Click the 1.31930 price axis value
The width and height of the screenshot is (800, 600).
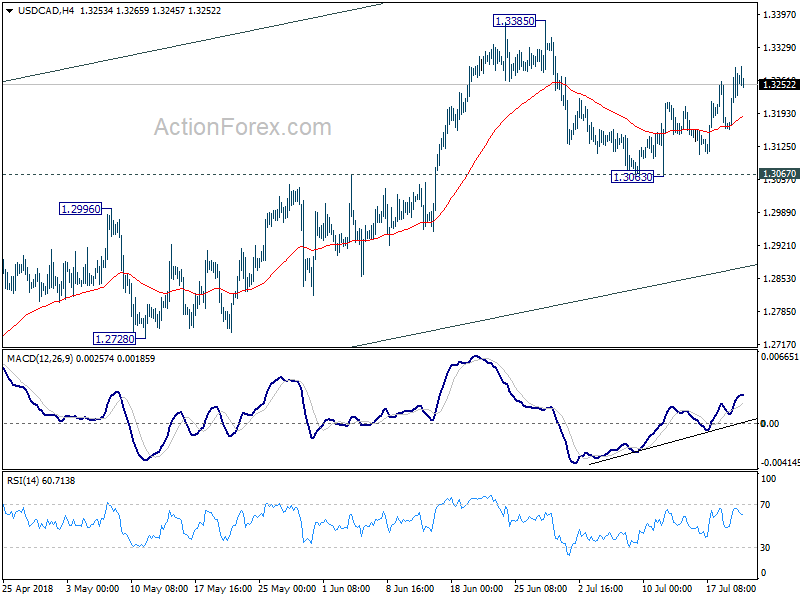(779, 114)
